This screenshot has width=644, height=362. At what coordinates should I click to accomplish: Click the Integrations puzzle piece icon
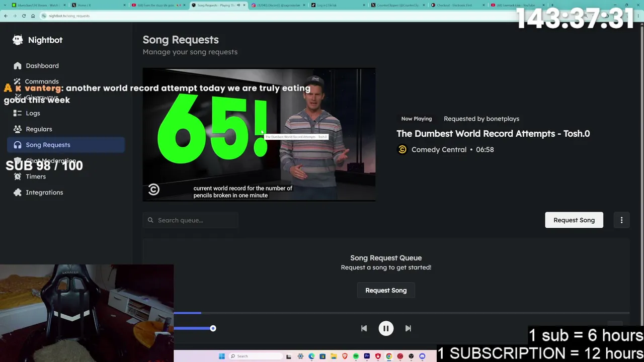[x=18, y=193]
